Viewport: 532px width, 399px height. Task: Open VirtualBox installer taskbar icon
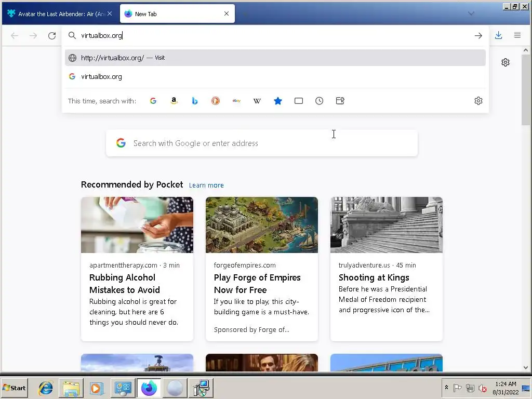coord(201,388)
